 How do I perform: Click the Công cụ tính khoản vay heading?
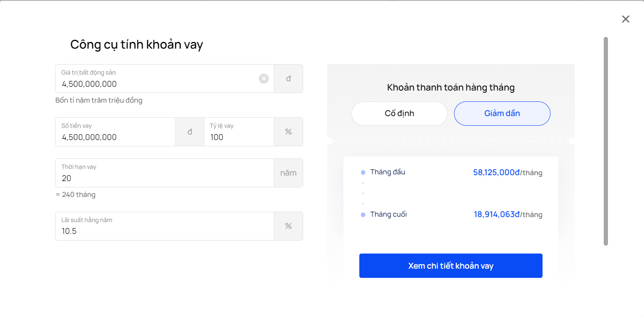[137, 44]
